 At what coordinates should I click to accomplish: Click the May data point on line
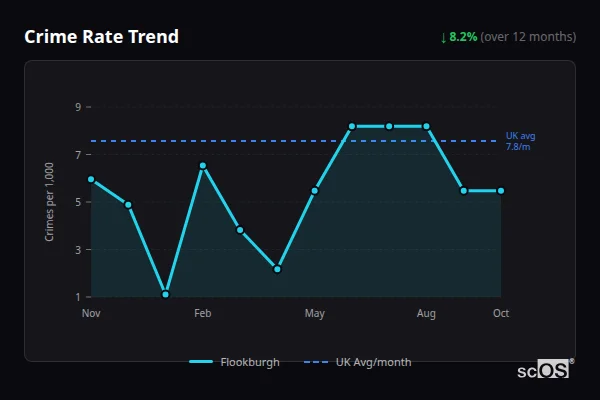315,191
